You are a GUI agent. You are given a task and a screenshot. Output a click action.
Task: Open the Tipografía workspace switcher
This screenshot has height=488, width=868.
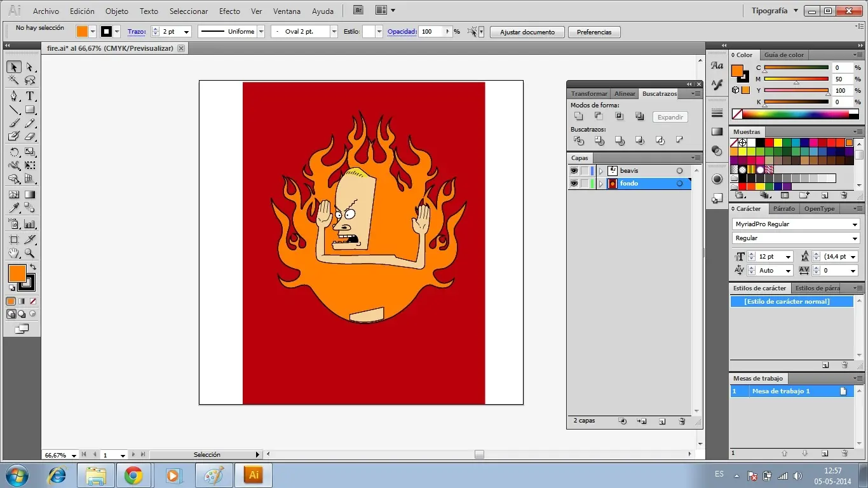pos(773,11)
